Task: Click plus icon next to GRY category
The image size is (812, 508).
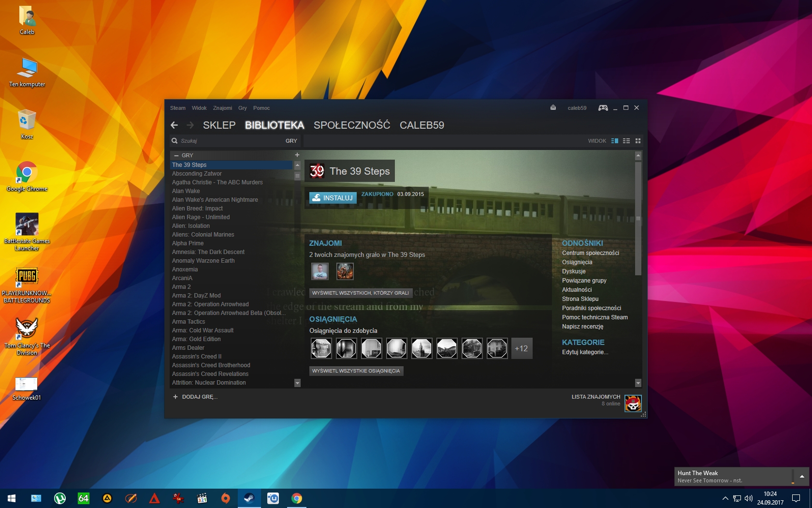Action: [x=297, y=155]
